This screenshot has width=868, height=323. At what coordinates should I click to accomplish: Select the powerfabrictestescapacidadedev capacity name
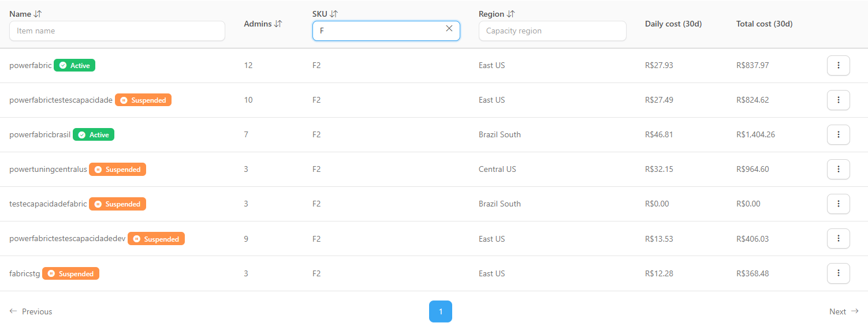[x=68, y=239]
